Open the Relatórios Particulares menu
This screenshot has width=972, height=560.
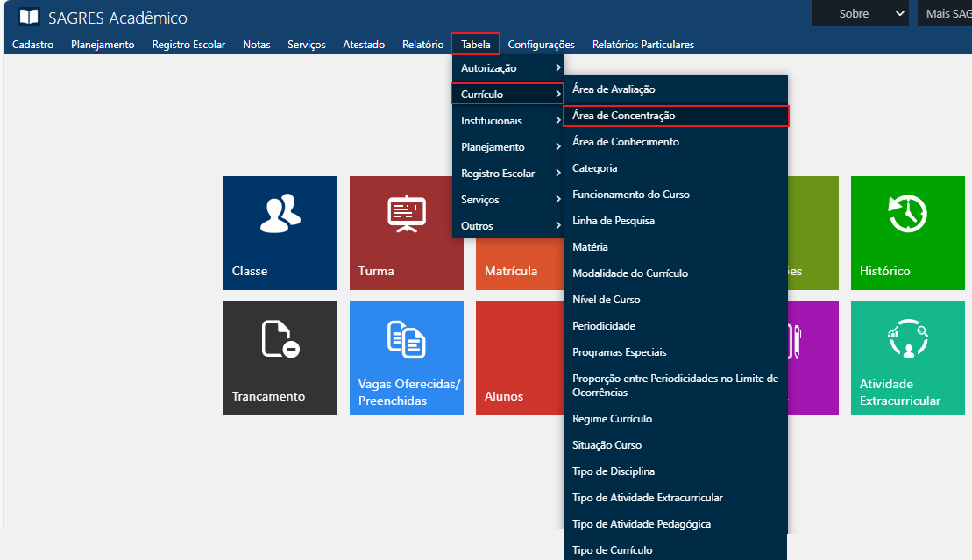pos(642,45)
